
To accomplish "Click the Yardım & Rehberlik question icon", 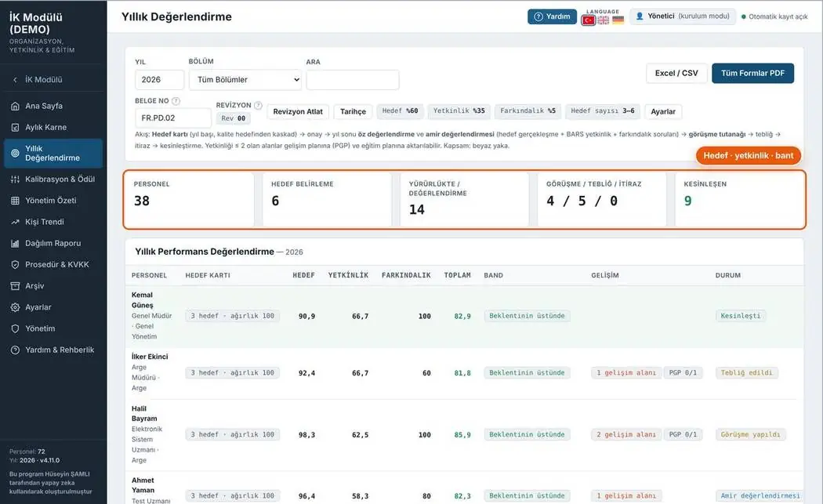I will tap(15, 350).
